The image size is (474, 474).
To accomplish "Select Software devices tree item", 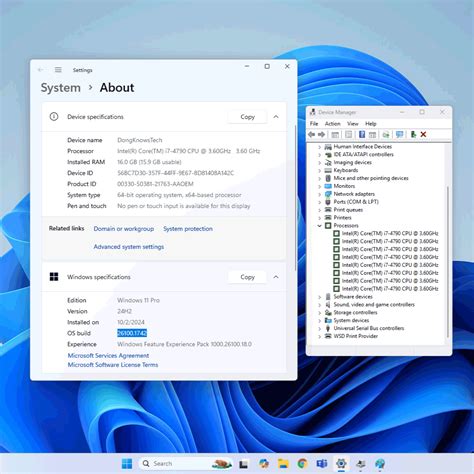I will tap(353, 297).
